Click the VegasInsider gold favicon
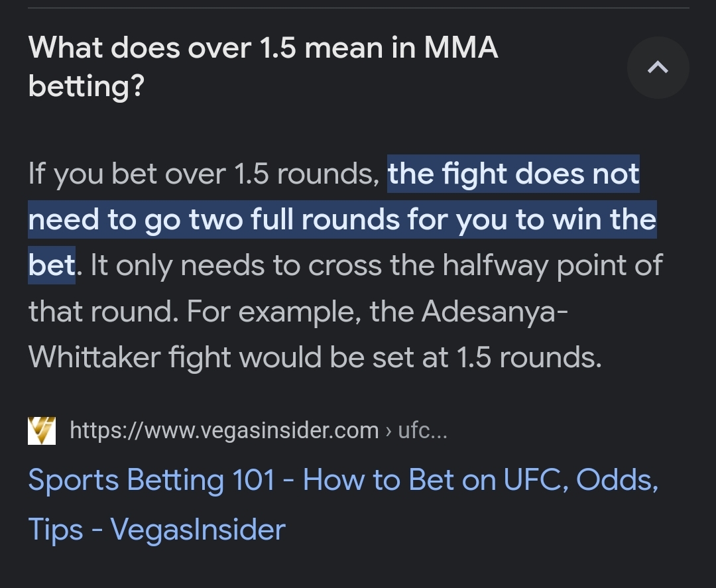716x588 pixels. coord(42,430)
